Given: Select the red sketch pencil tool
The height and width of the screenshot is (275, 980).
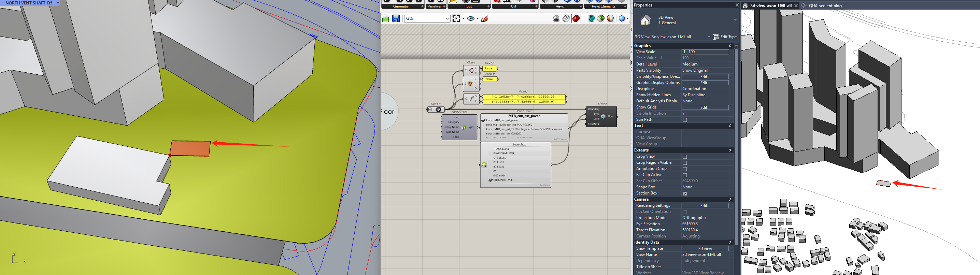Looking at the screenshot, I should coord(485,19).
